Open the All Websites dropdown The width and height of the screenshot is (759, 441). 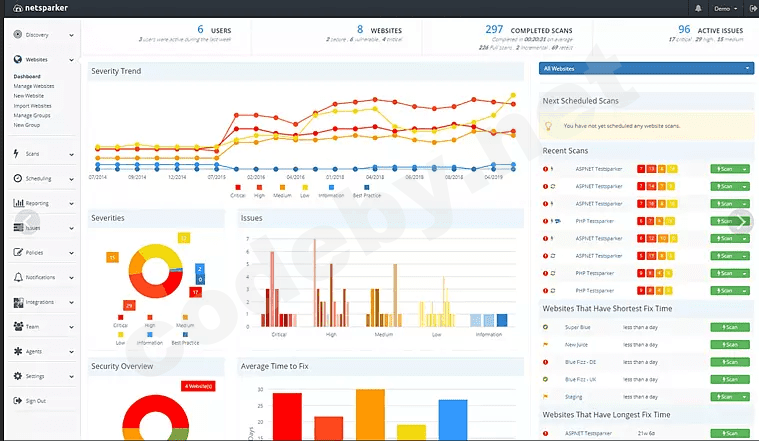tap(646, 68)
